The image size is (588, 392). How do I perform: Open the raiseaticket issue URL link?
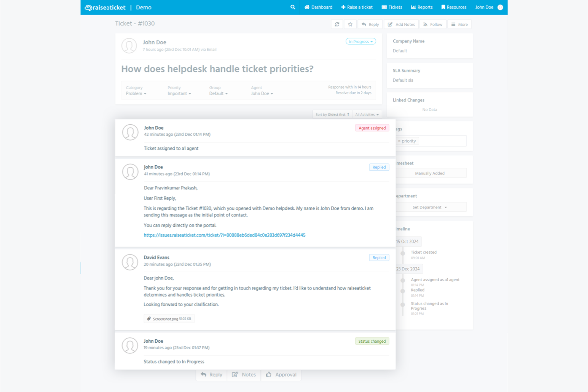click(x=224, y=235)
